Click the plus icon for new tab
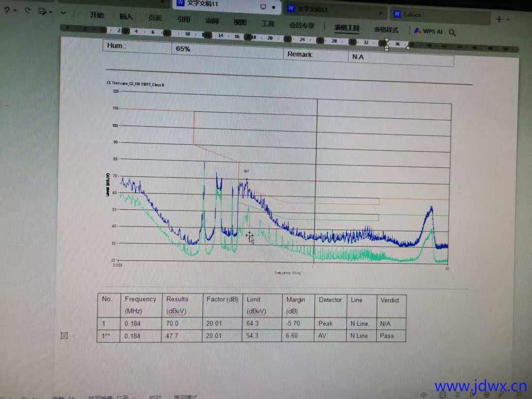Screen dimensions: 532x399 click(499, 19)
